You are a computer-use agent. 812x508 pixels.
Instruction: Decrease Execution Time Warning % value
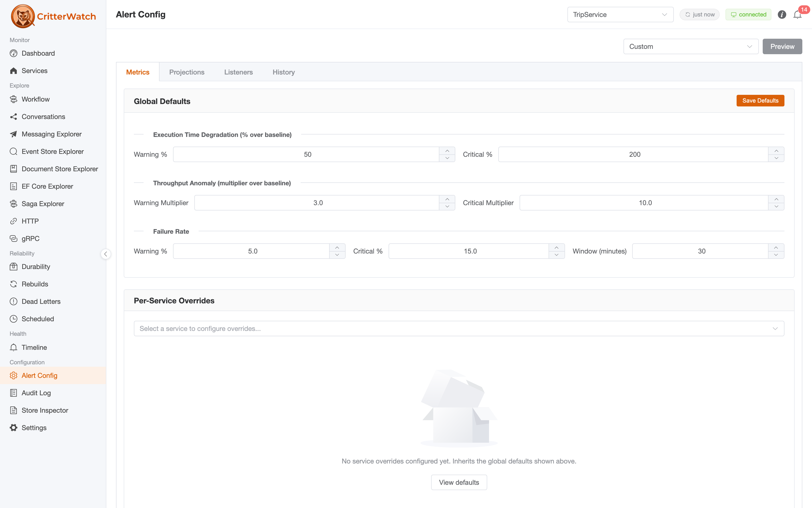[x=447, y=158]
